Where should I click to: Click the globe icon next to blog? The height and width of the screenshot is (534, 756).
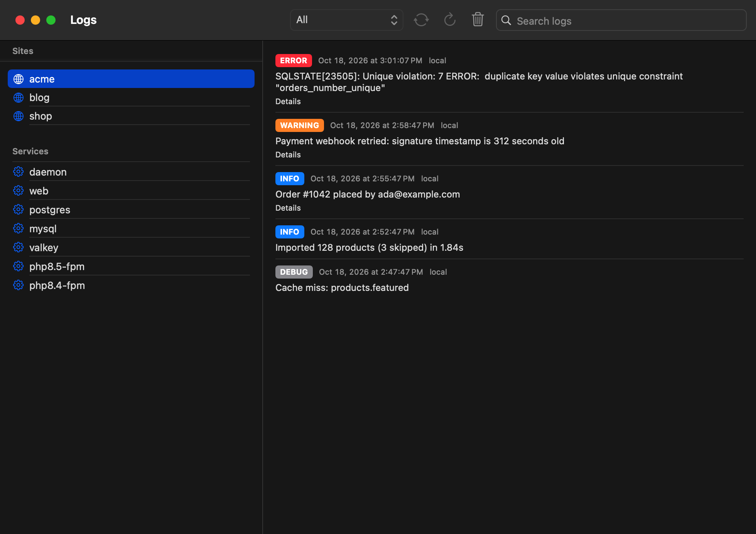(x=19, y=98)
